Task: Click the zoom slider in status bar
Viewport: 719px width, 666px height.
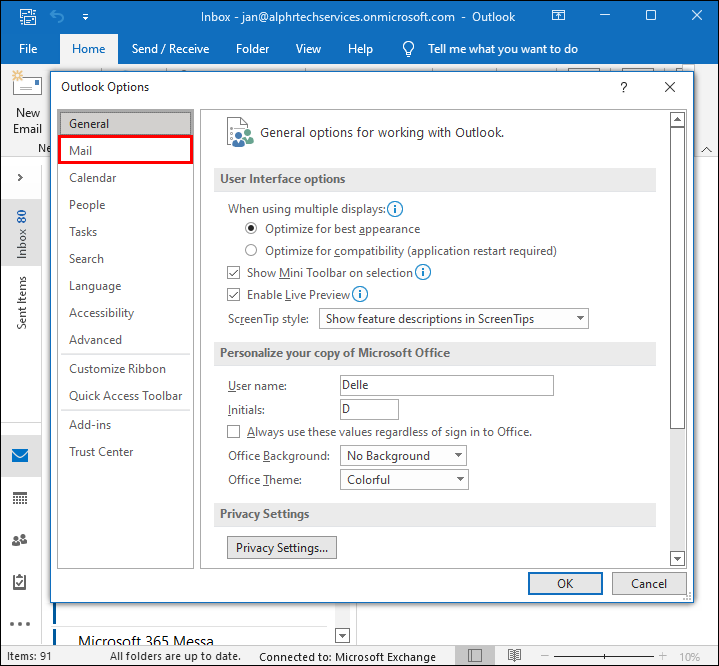Action: (x=604, y=656)
